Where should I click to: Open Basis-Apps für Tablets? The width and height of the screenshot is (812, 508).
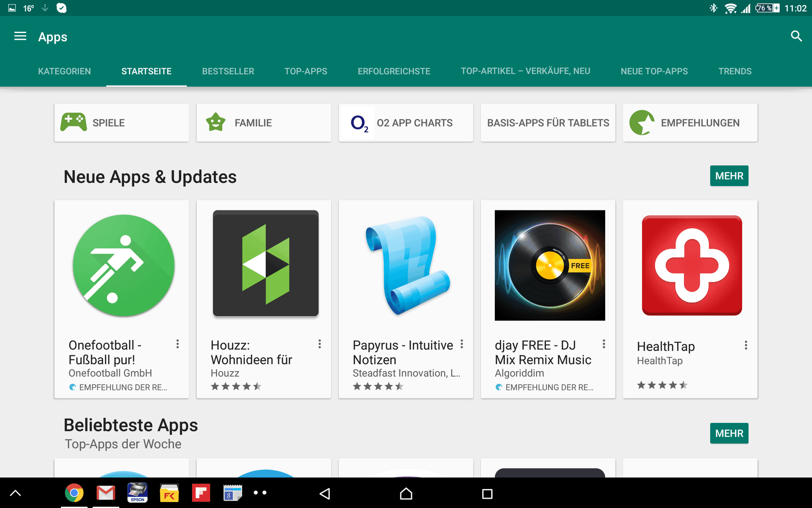pyautogui.click(x=548, y=123)
